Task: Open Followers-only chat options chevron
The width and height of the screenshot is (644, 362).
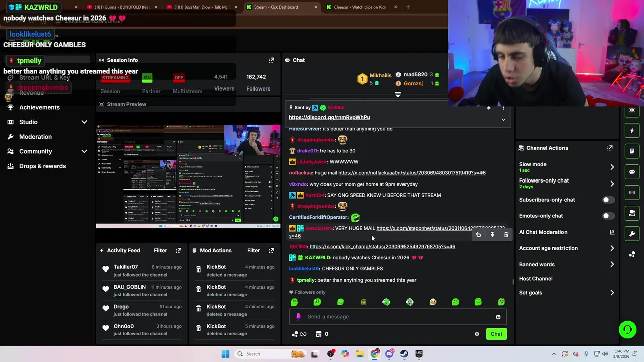Action: tap(612, 184)
